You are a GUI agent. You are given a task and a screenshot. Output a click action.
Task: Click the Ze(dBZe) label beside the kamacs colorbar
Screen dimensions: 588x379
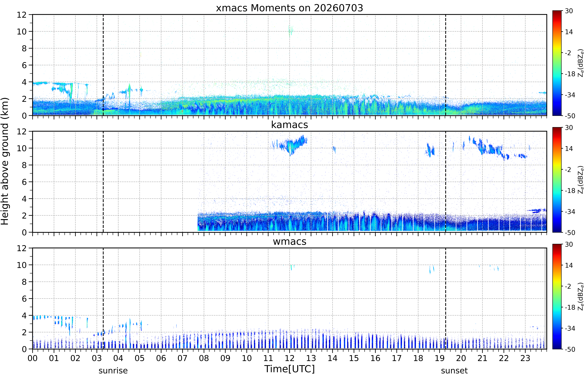(x=581, y=180)
